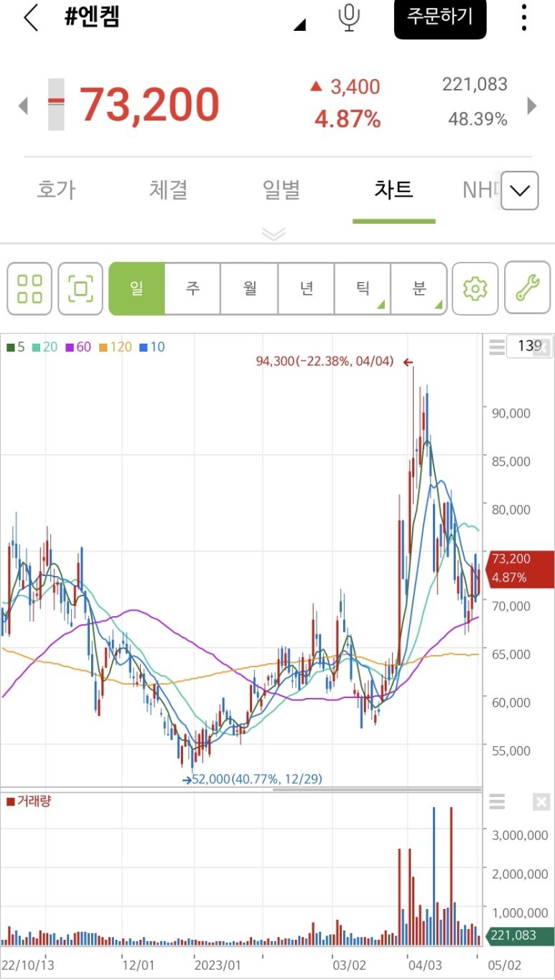Open the four-square multi-chart layout icon
Viewport: 555px width, 980px height.
point(29,288)
